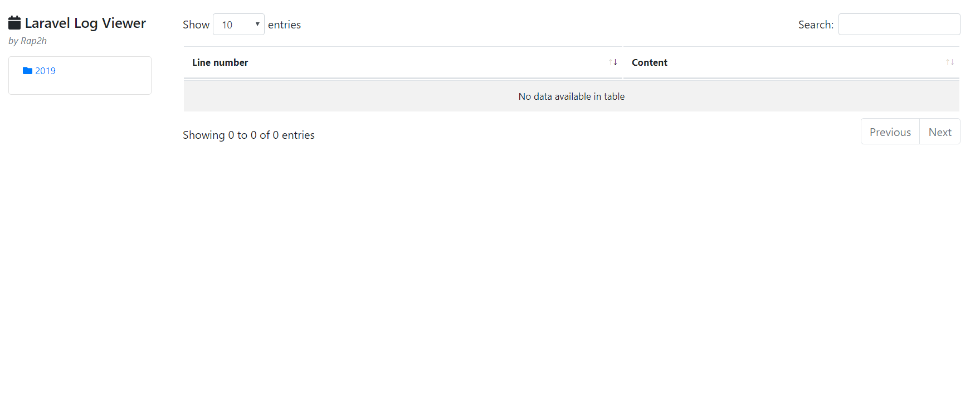Click the Content column sort arrows icon
Image resolution: width=980 pixels, height=418 pixels.
(950, 62)
